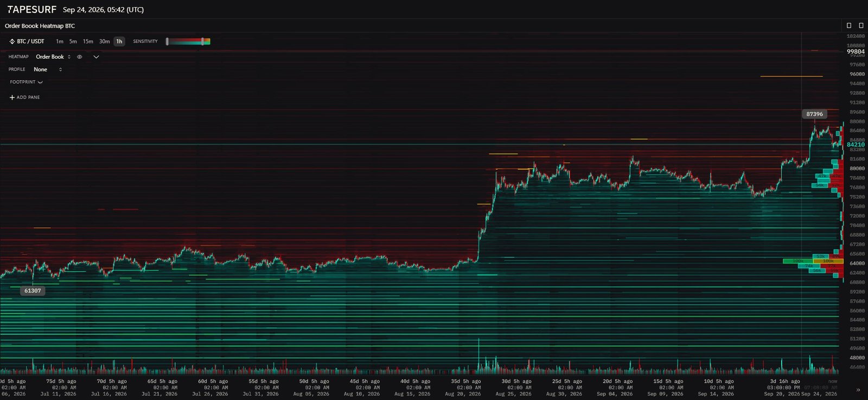The width and height of the screenshot is (868, 400).
Task: Open the Profile None dropdown
Action: pyautogui.click(x=48, y=69)
